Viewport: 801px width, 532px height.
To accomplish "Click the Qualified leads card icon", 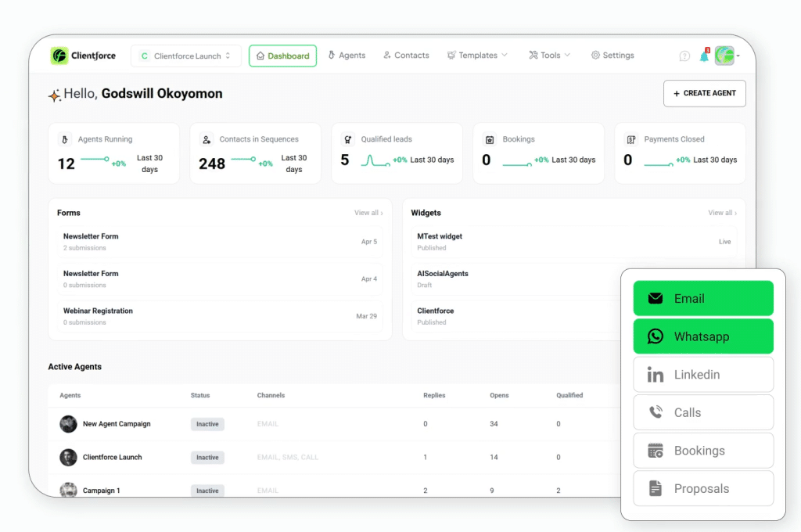I will 347,140.
